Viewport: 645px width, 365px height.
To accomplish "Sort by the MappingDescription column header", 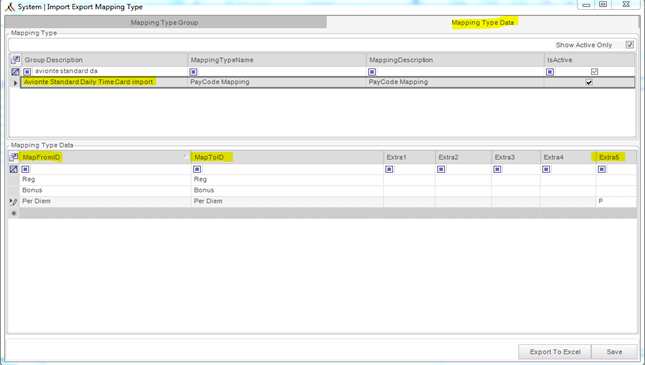I will (x=455, y=60).
